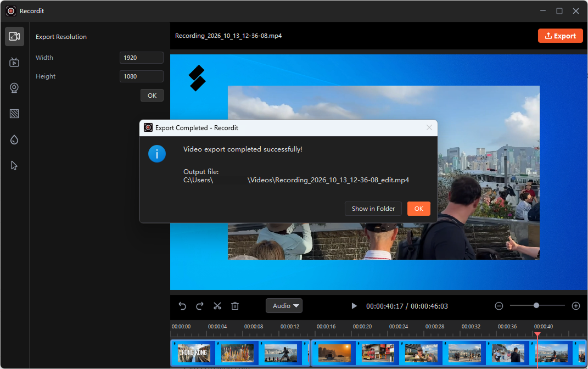Delete selected clip with trash icon
Screen dimensions: 588x369
pos(235,306)
